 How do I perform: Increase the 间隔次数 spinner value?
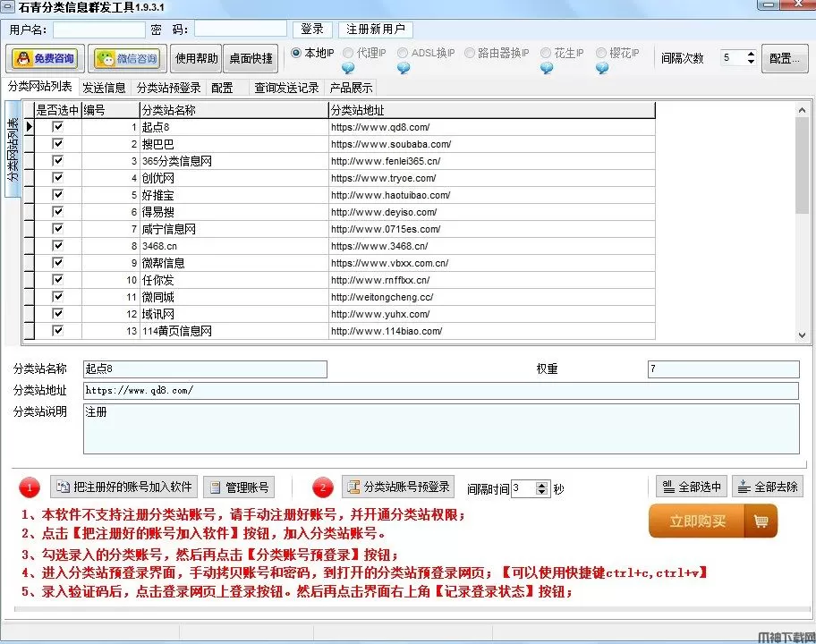(751, 54)
